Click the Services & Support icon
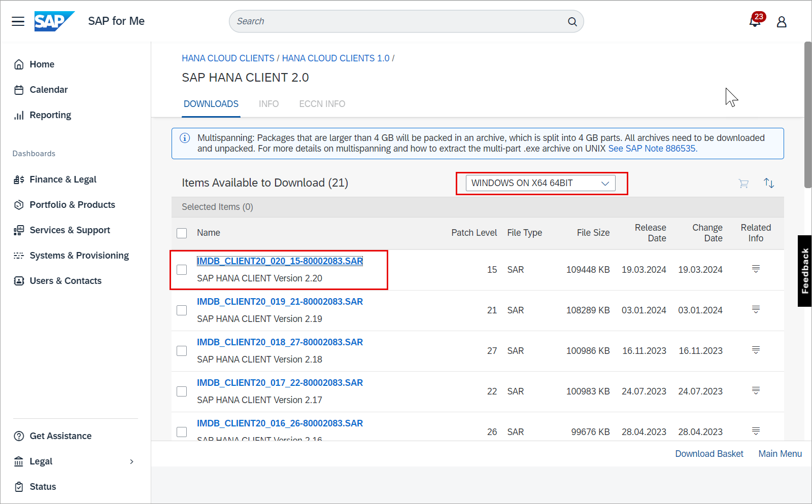The height and width of the screenshot is (504, 812). [x=19, y=230]
